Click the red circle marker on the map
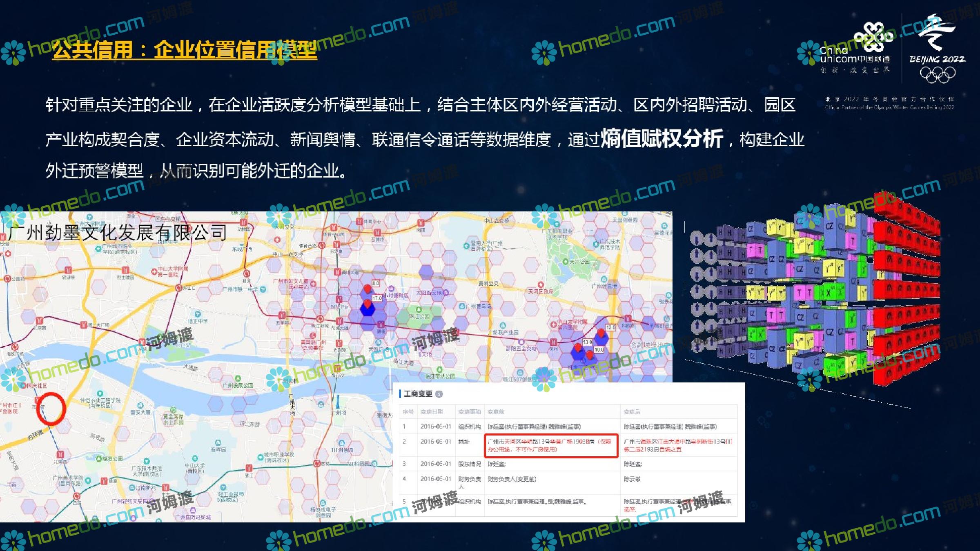Image resolution: width=980 pixels, height=551 pixels. coord(51,409)
